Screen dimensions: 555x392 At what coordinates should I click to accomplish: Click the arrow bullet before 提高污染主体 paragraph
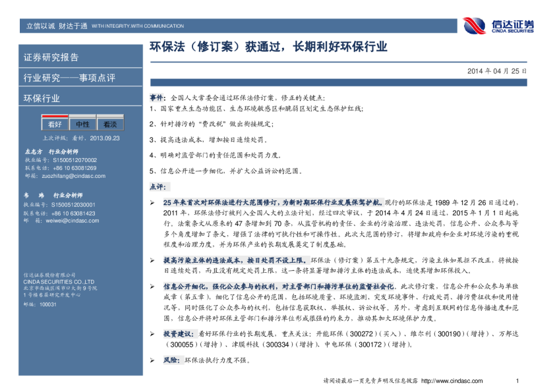pyautogui.click(x=152, y=261)
